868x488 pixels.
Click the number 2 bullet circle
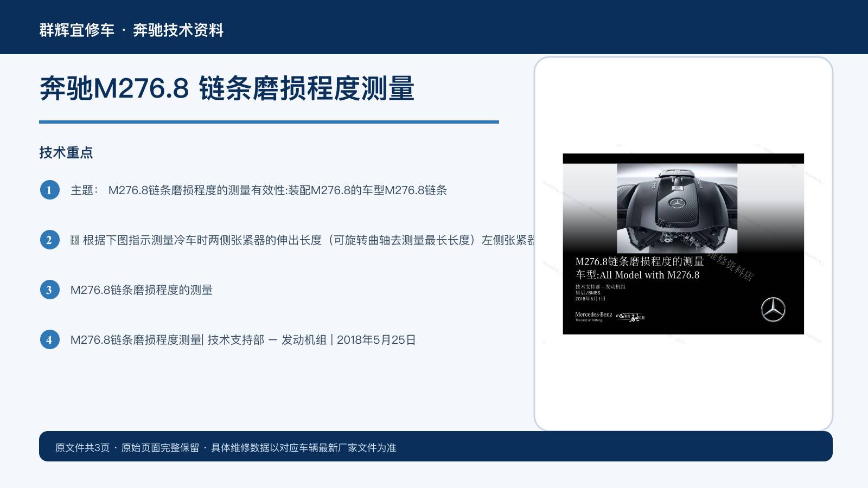coord(49,240)
